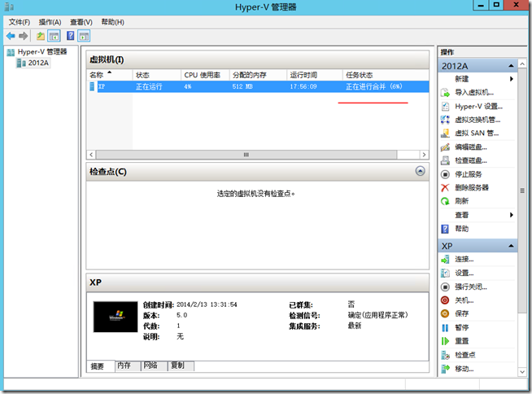Click the 运行时间 column header
Image resolution: width=532 pixels, height=394 pixels.
[315, 75]
